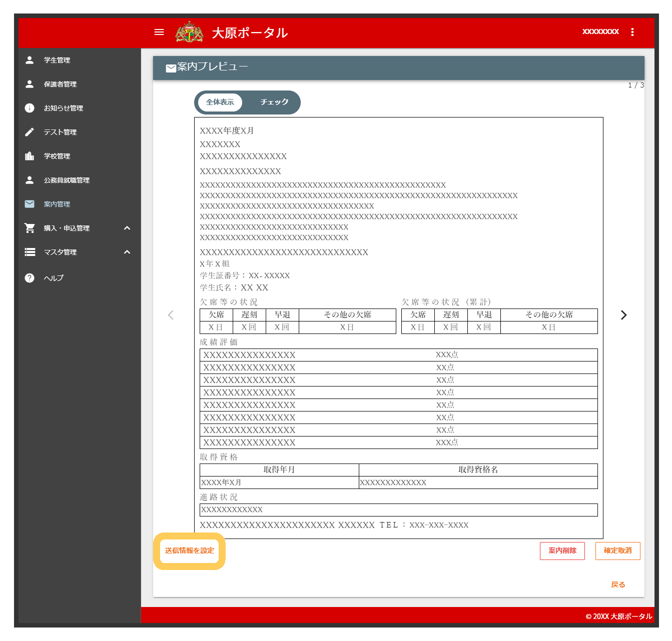Switch to the チェック view toggle
This screenshot has width=672, height=641.
274,102
